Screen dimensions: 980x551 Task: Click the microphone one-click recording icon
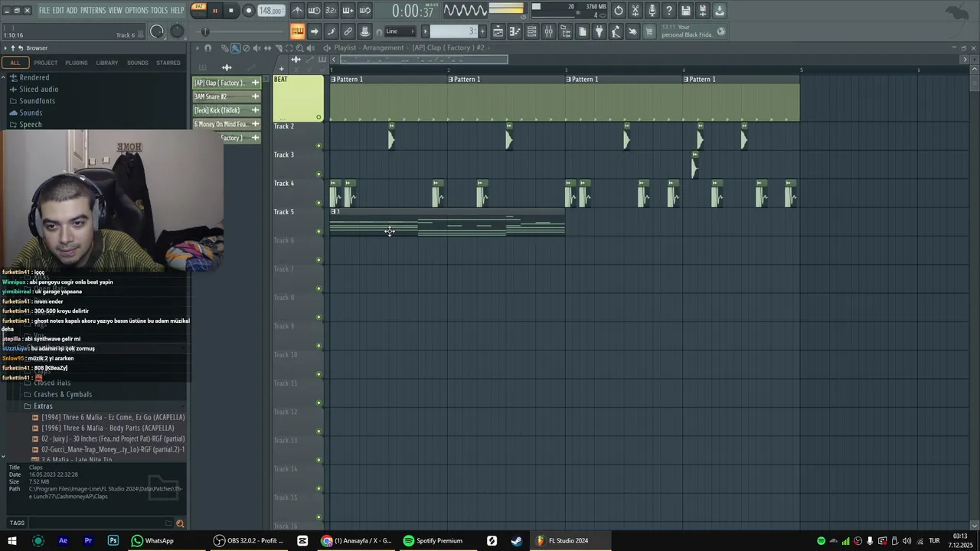pyautogui.click(x=652, y=11)
